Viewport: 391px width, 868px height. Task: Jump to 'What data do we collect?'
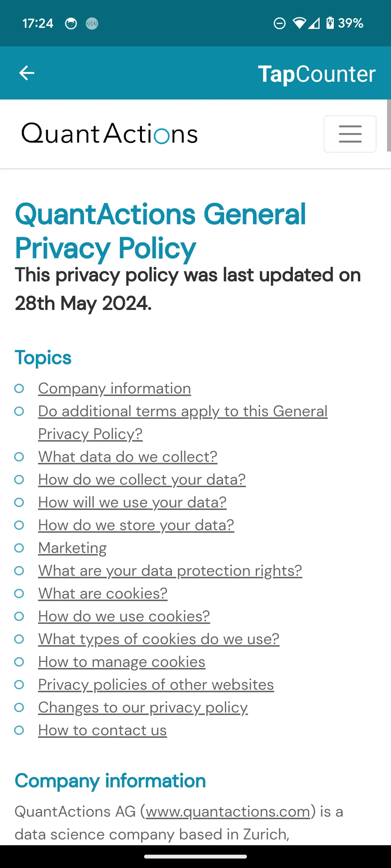tap(128, 457)
